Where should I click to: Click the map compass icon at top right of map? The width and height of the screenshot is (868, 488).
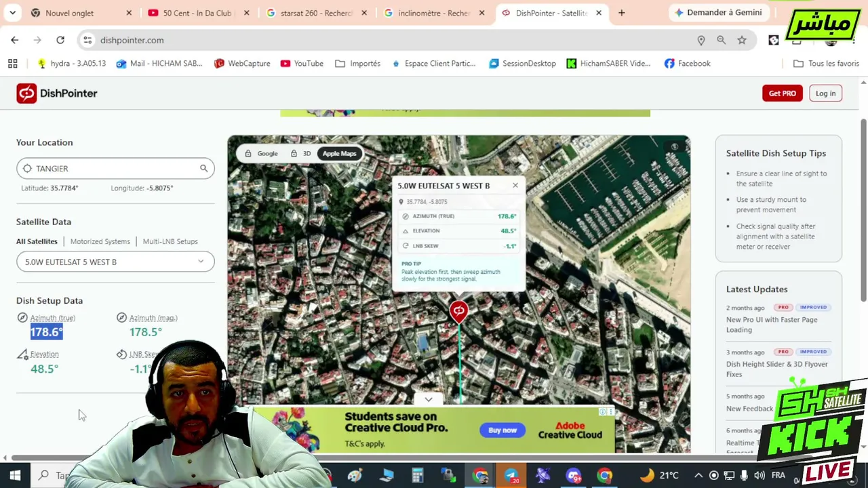(674, 147)
